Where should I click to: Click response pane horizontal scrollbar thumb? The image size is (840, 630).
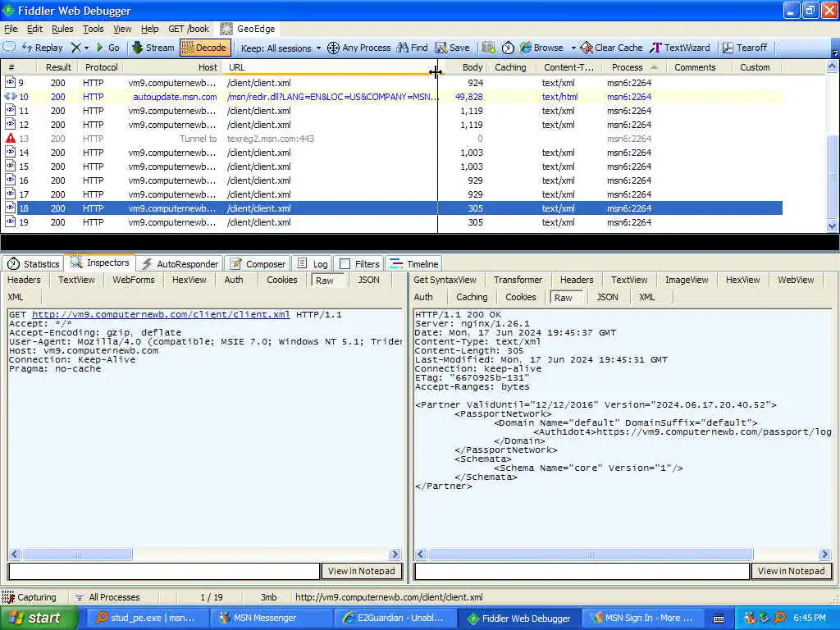(x=591, y=554)
